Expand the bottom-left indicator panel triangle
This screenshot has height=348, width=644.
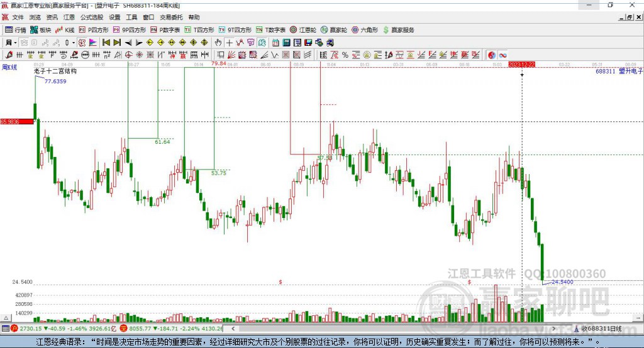6,318
